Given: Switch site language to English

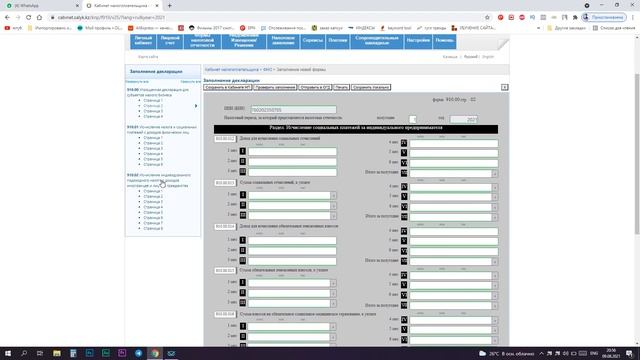Looking at the screenshot, I should 488,57.
